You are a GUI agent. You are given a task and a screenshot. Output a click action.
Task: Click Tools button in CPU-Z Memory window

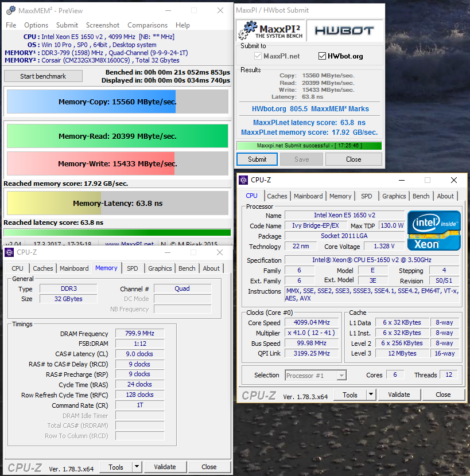[x=116, y=467]
